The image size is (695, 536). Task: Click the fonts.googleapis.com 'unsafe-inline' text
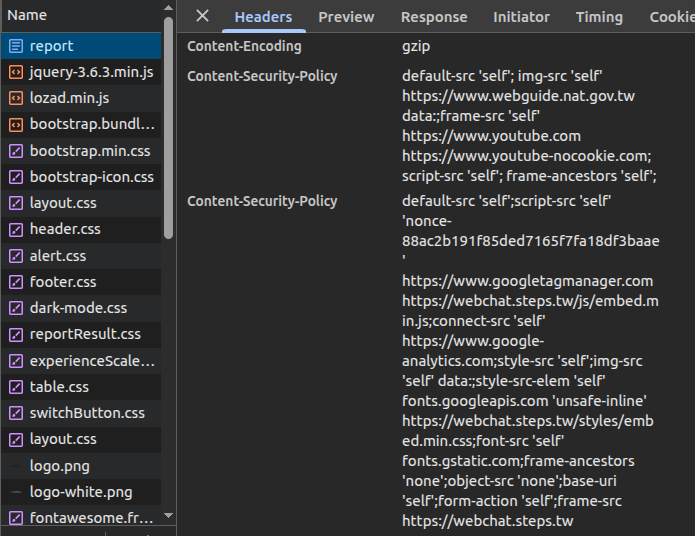click(524, 401)
